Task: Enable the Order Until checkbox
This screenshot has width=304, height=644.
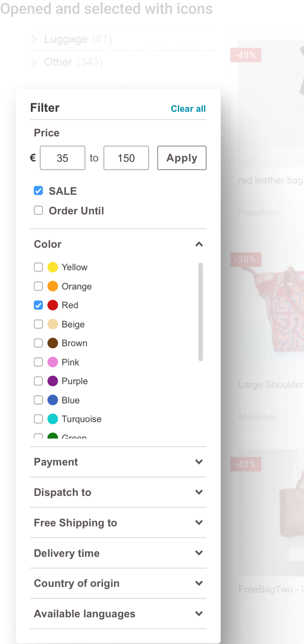Action: click(38, 210)
